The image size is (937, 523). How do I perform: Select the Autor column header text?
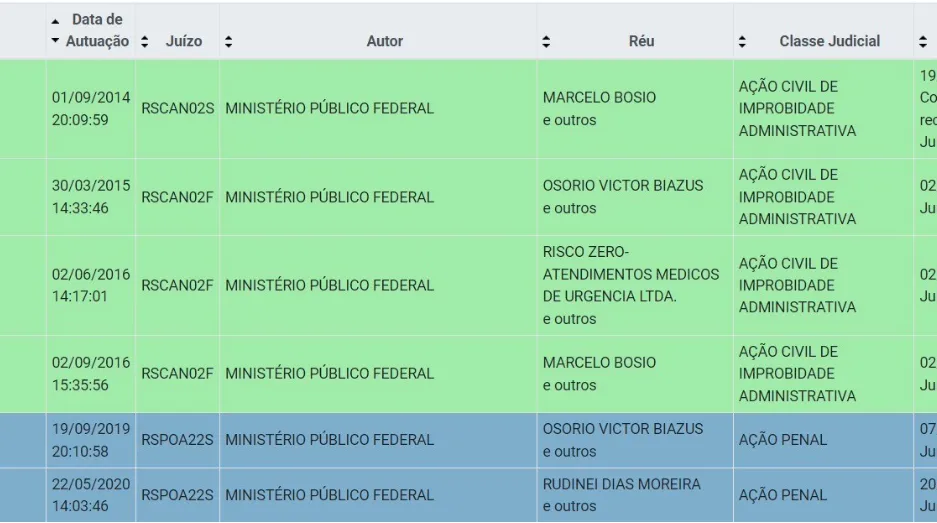pyautogui.click(x=385, y=41)
